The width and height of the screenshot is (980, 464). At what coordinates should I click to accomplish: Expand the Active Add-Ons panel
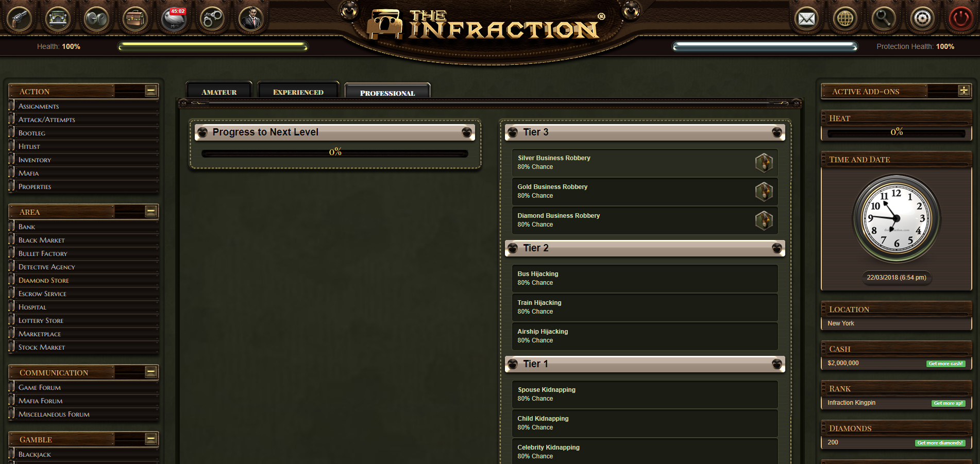coord(964,91)
